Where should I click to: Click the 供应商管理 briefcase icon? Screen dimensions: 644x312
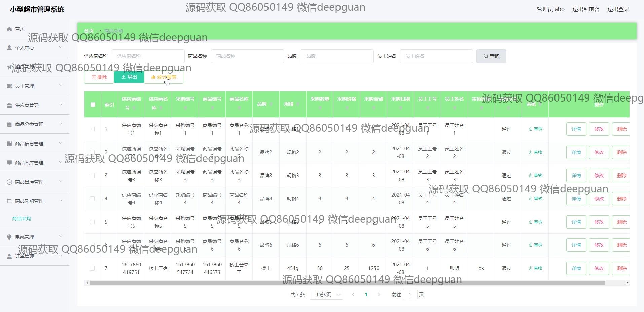point(9,106)
